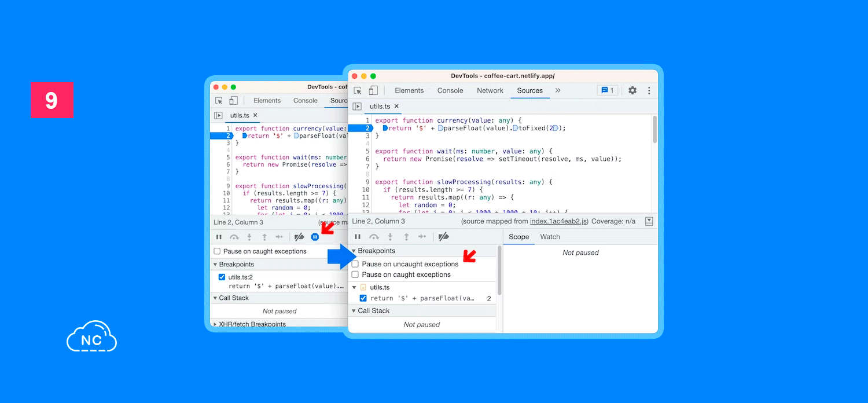868x403 pixels.
Task: Show navigator sidebar icon in back window
Action: 218,115
